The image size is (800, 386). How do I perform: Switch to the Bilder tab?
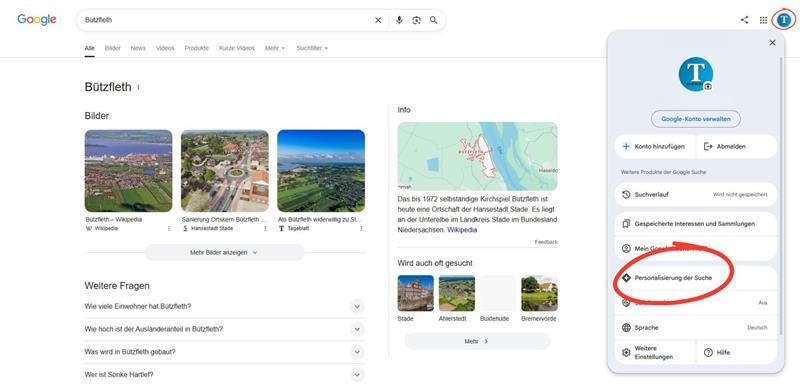tap(113, 48)
